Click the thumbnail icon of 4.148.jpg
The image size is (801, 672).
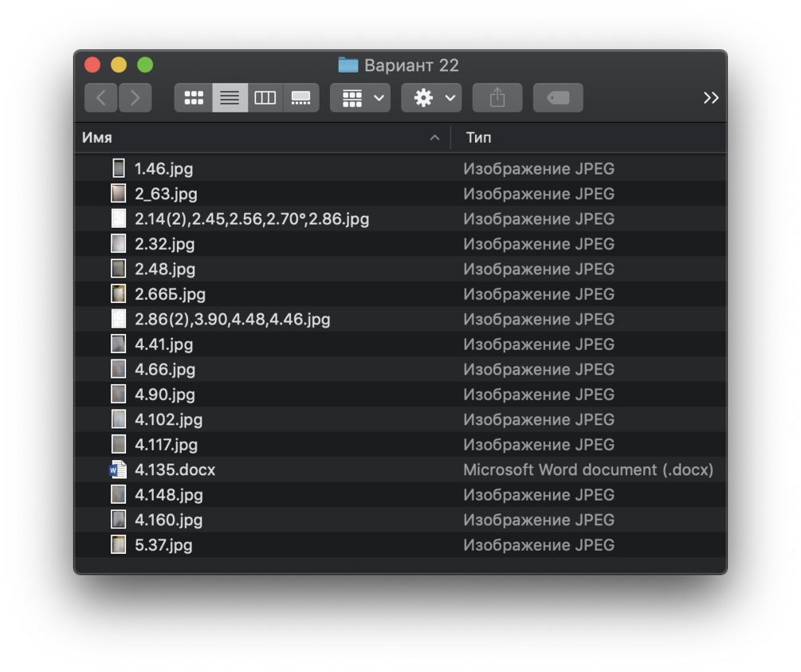click(x=119, y=494)
